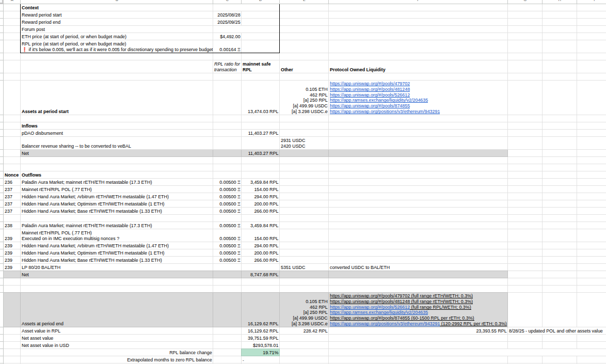The width and height of the screenshot is (606, 364).
Task: Click the 'converted USDC to BAL/ETH' note cell
Action: click(x=359, y=267)
